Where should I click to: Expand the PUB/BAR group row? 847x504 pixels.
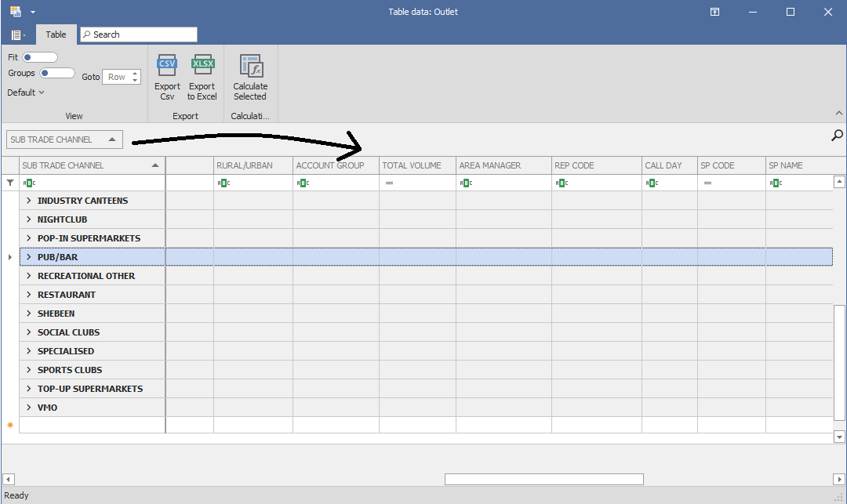[x=28, y=257]
